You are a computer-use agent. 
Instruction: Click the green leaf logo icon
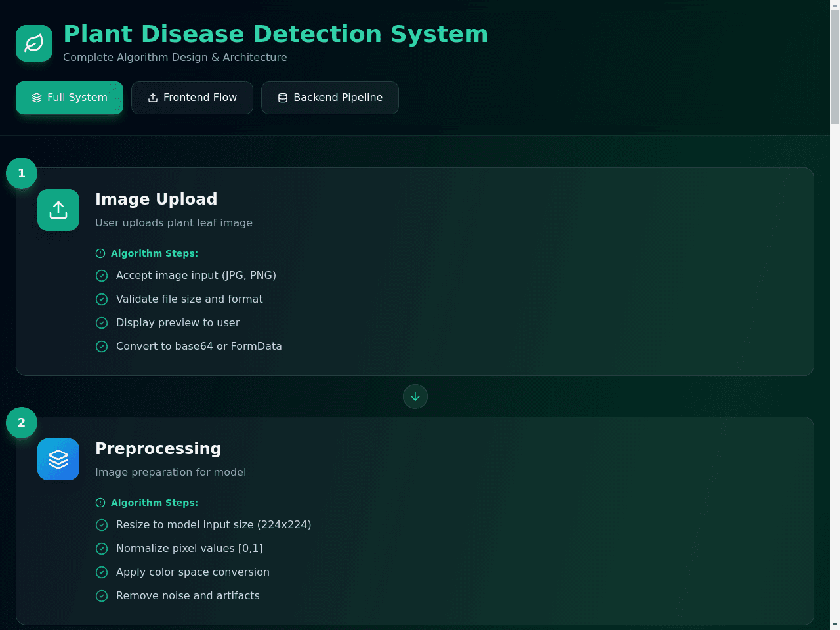point(34,43)
